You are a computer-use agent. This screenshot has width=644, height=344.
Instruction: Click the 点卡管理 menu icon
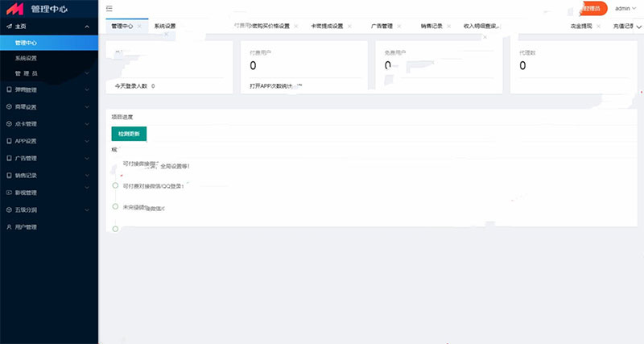(9, 124)
